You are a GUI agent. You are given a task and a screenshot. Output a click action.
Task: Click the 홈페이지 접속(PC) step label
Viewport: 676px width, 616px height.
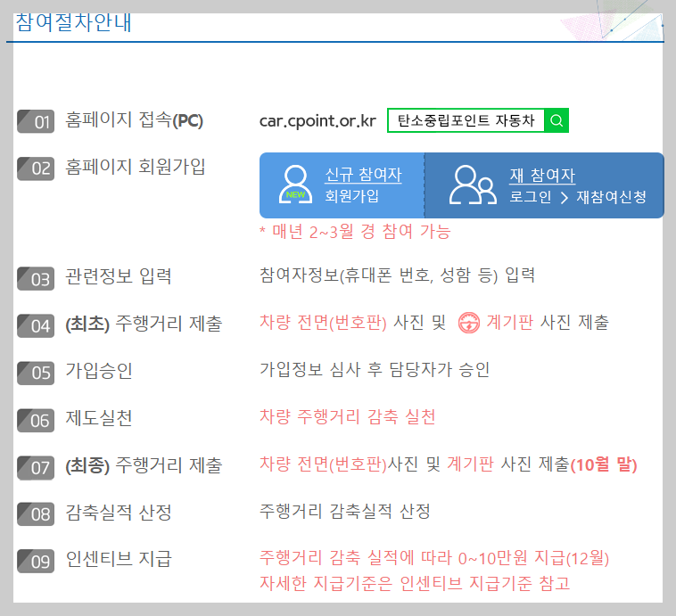(x=134, y=119)
